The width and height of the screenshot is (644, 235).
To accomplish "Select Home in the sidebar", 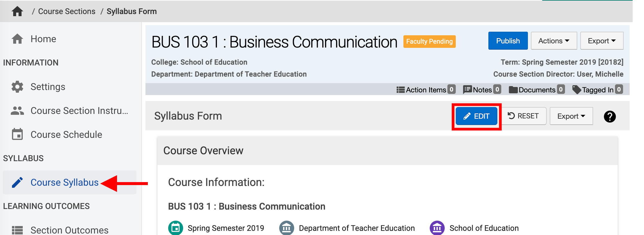I will click(43, 39).
